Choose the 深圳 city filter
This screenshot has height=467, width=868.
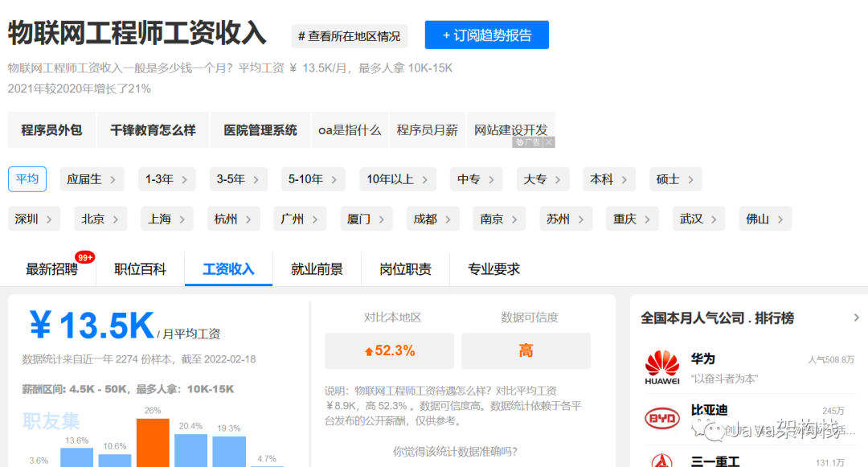coord(34,219)
